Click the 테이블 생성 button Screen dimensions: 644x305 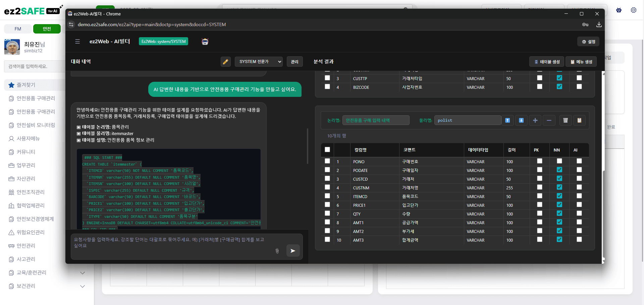pos(547,62)
